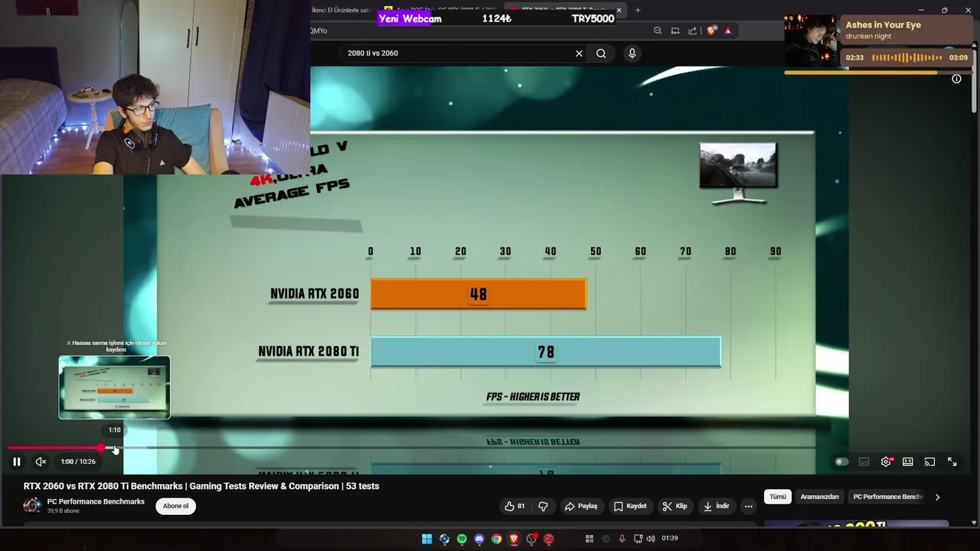Create a clip with Klip button
Screen dimensions: 980x551
click(x=675, y=506)
